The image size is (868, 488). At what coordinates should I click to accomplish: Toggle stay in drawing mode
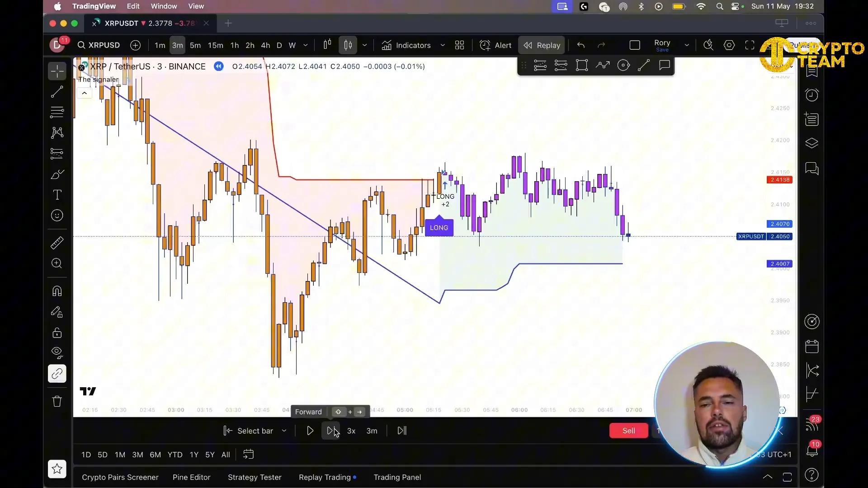point(57,312)
